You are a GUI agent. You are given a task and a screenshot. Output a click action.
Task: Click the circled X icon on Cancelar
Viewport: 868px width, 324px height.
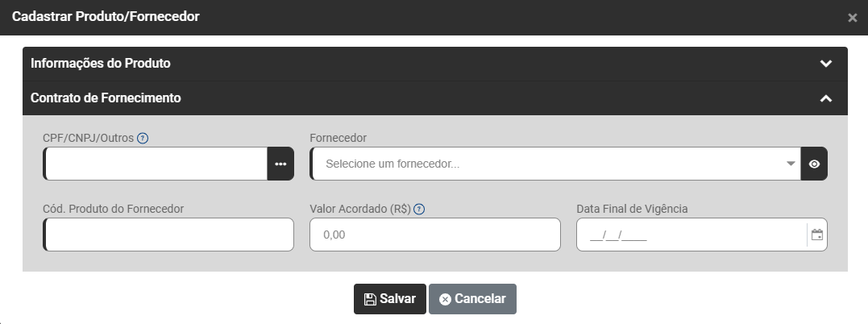[x=445, y=299]
